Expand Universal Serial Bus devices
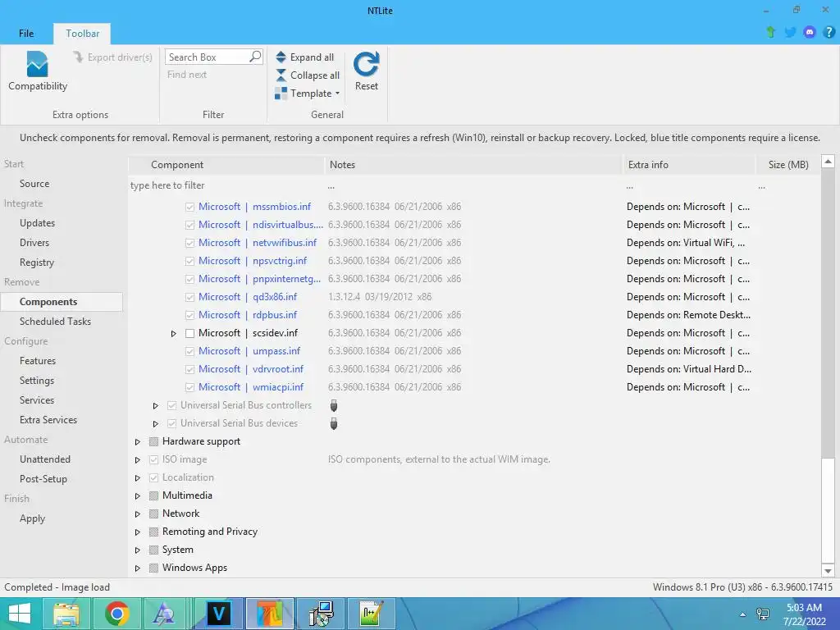This screenshot has width=840, height=630. point(155,424)
